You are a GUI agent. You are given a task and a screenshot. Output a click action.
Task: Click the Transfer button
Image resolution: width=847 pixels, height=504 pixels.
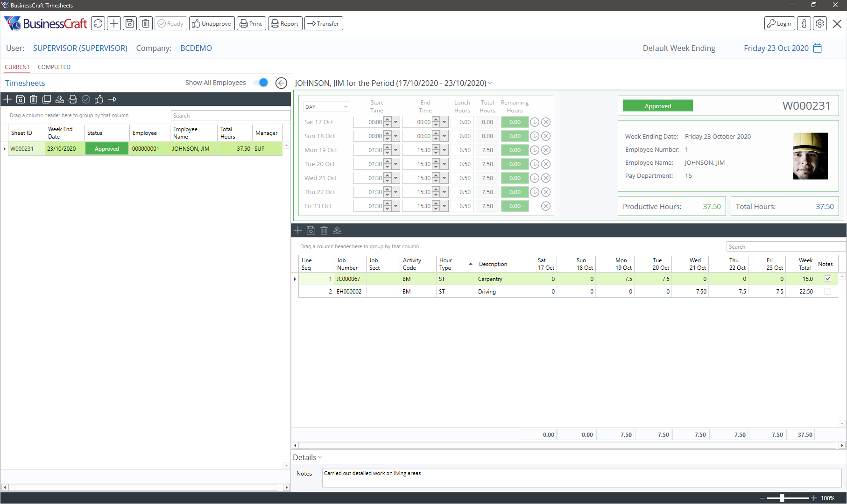(x=324, y=23)
